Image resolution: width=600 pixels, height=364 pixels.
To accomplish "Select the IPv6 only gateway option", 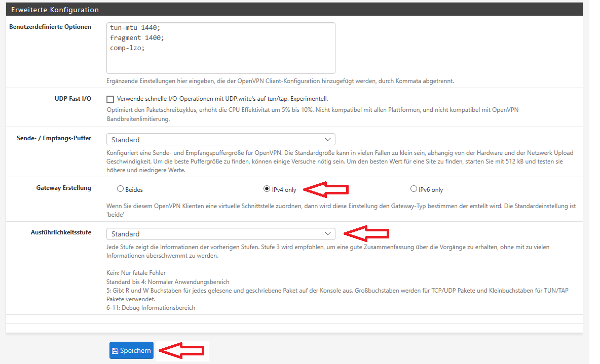I will 414,189.
